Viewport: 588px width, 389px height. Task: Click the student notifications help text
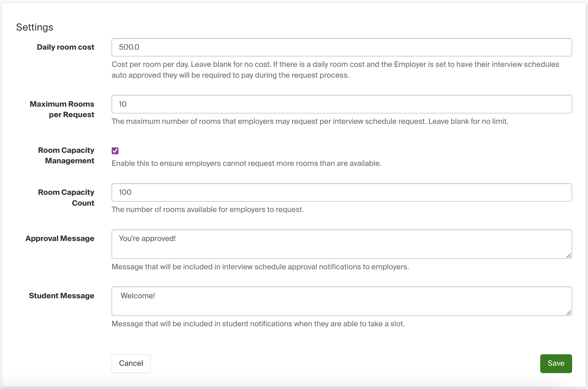258,324
